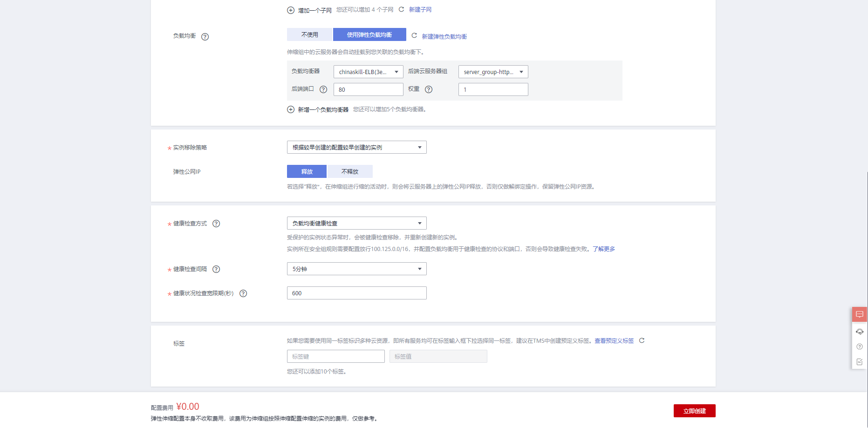Click refresh icon next to 新建弹性负载均衡
Viewport: 868px width, 428px height.
click(x=414, y=35)
